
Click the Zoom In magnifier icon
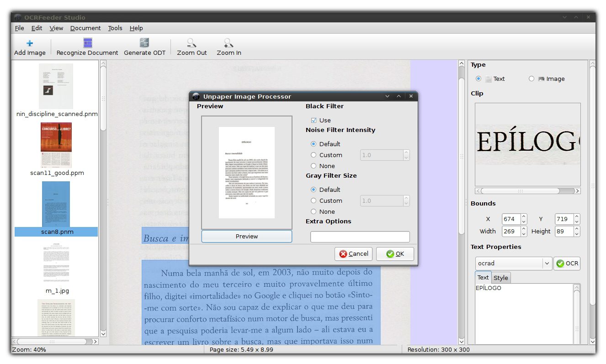[229, 43]
